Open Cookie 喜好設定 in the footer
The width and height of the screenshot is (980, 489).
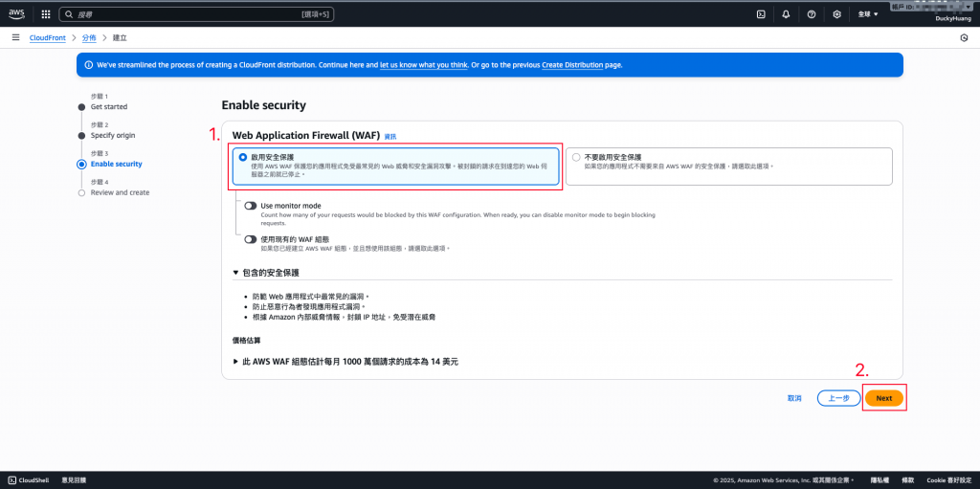pos(948,480)
